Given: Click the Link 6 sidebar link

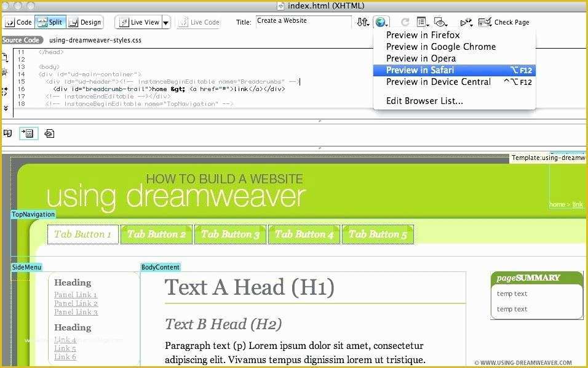Looking at the screenshot, I should 65,357.
